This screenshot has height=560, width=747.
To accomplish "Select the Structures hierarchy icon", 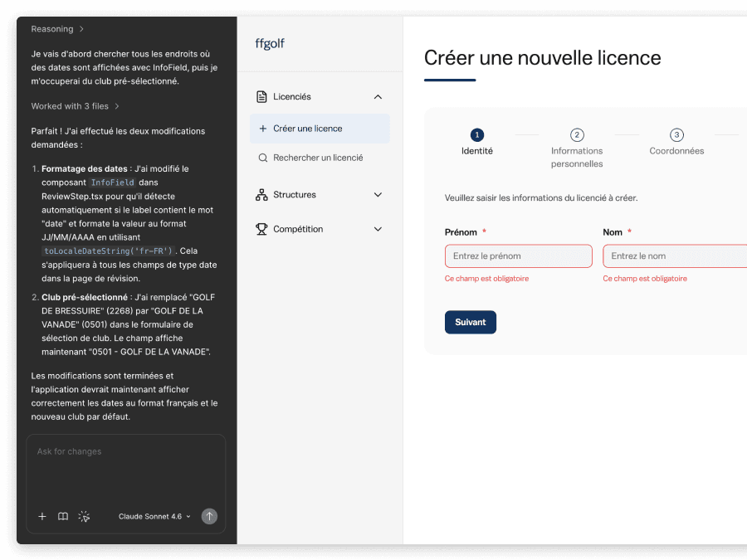I will [261, 194].
